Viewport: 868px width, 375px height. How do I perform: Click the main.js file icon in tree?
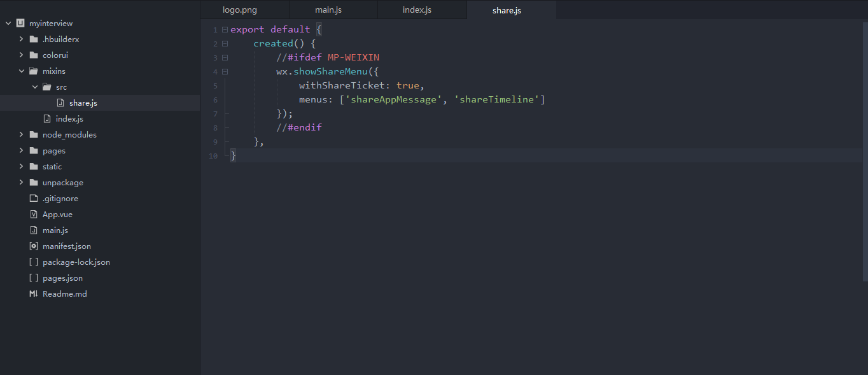pyautogui.click(x=34, y=230)
